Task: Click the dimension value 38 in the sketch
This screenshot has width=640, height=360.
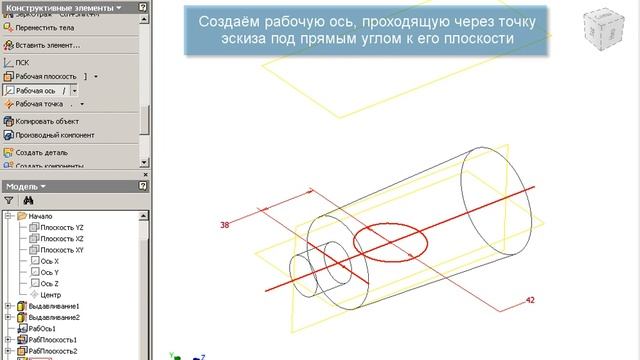Action: pyautogui.click(x=224, y=225)
